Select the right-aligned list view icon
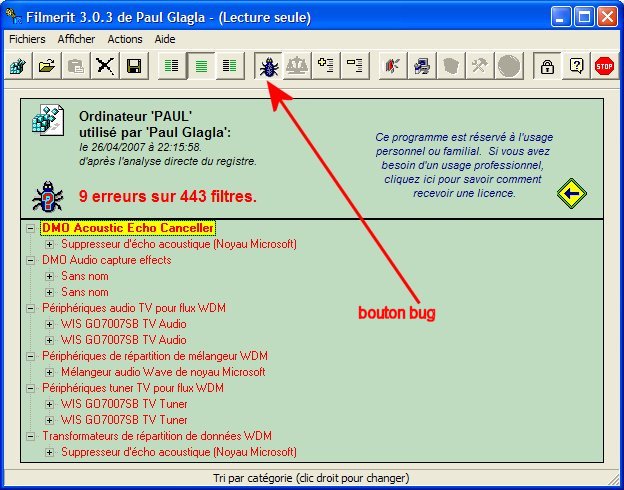 pos(230,66)
